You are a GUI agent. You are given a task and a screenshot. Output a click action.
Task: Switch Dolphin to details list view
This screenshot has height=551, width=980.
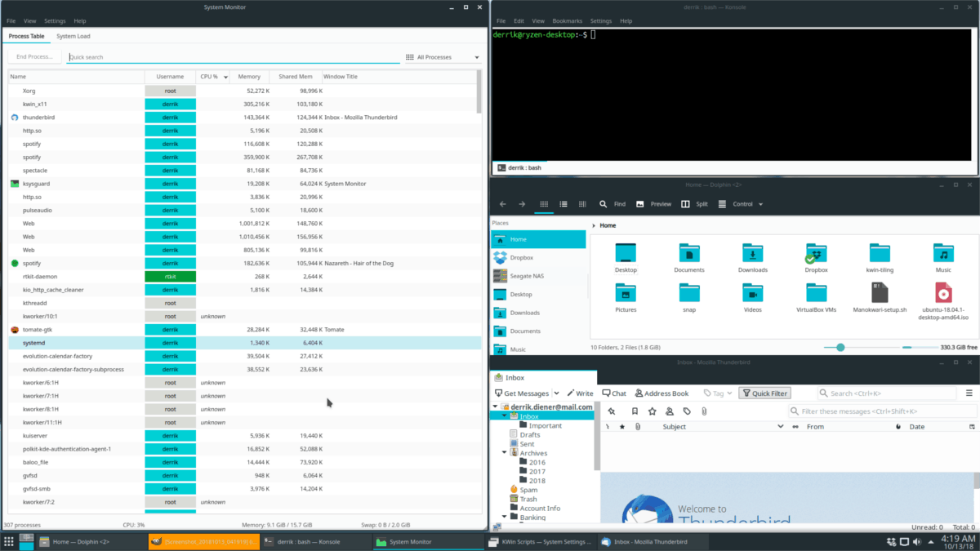point(563,203)
